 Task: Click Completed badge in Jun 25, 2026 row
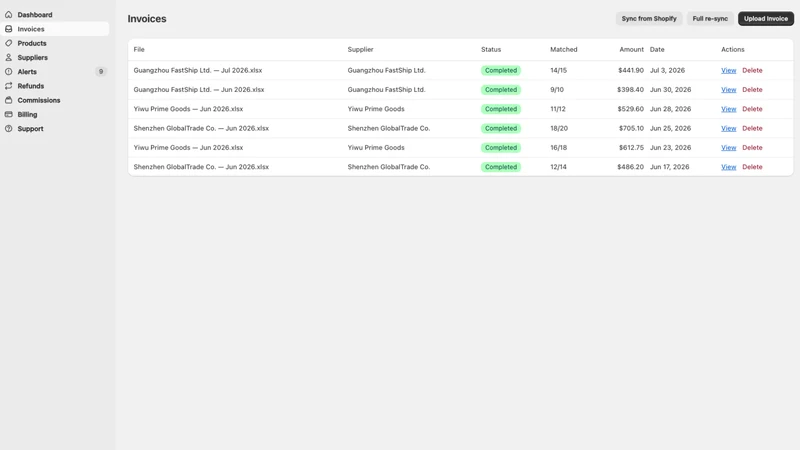pyautogui.click(x=501, y=129)
